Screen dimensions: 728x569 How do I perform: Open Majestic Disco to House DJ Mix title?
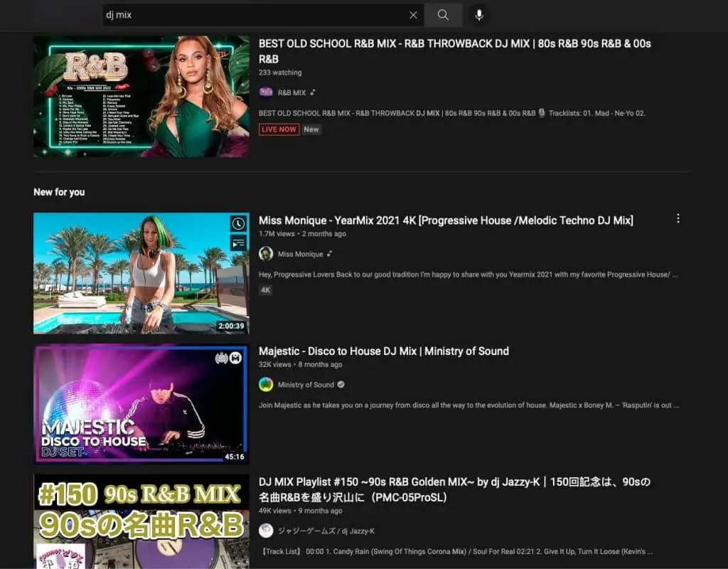(x=383, y=351)
